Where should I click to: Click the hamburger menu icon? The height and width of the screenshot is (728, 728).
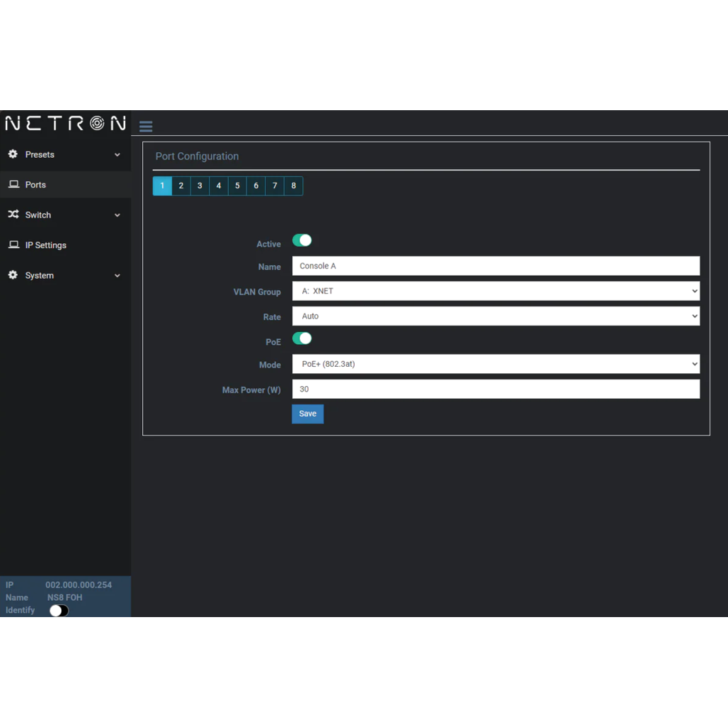coord(146,127)
